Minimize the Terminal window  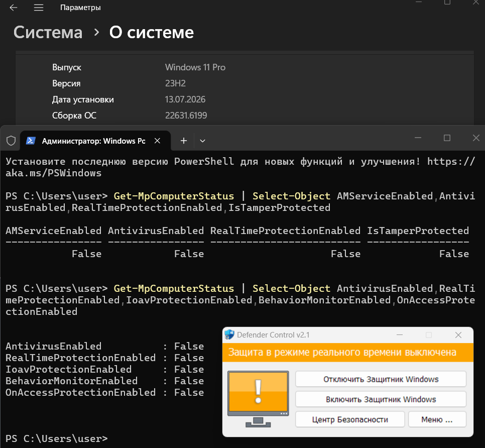click(418, 138)
